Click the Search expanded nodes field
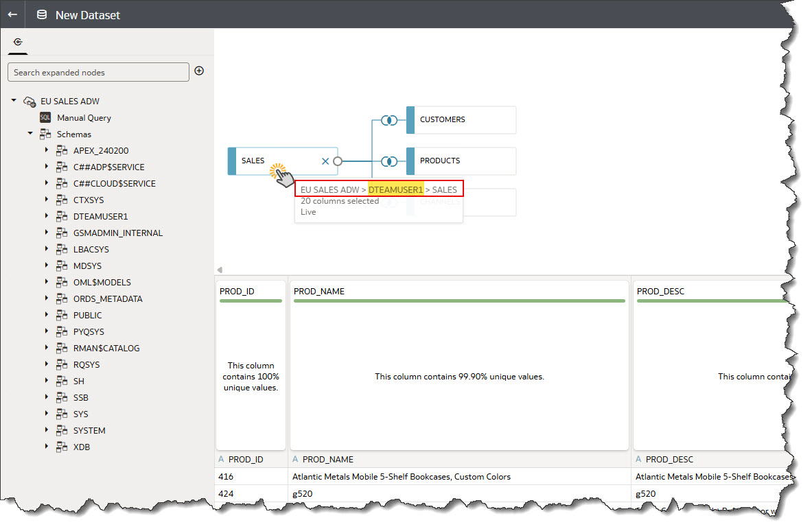 point(98,73)
